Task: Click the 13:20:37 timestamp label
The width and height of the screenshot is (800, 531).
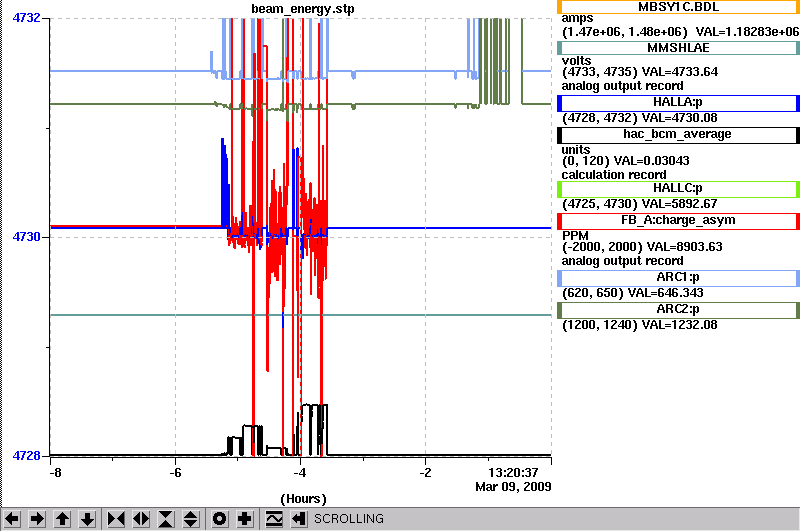Action: (x=513, y=473)
